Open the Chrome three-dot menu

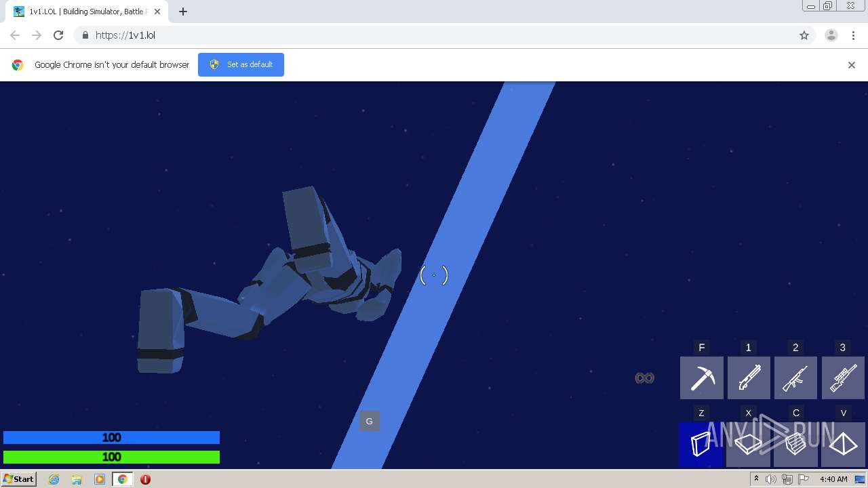853,35
